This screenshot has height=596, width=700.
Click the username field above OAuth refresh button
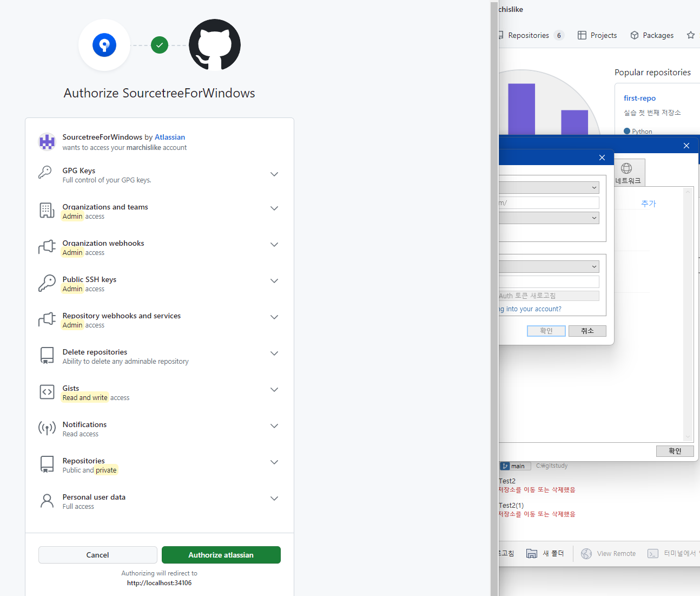[x=549, y=281]
